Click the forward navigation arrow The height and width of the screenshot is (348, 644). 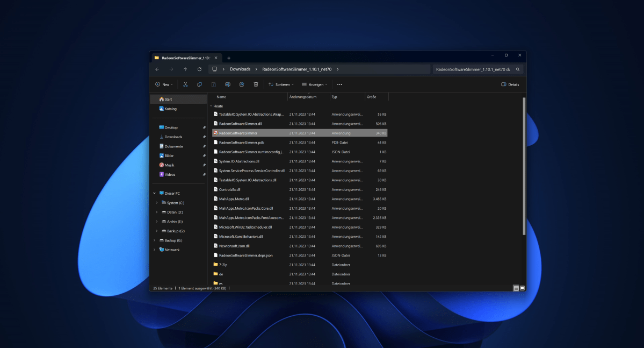click(x=171, y=69)
